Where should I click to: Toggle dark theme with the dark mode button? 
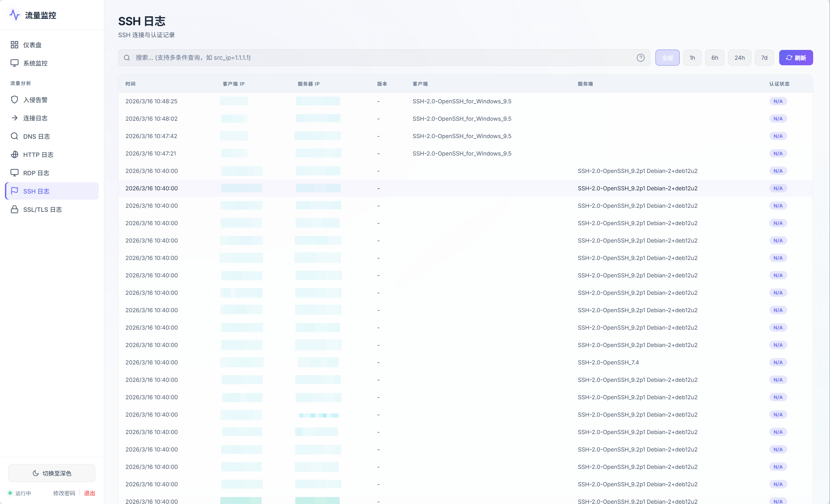tap(52, 473)
